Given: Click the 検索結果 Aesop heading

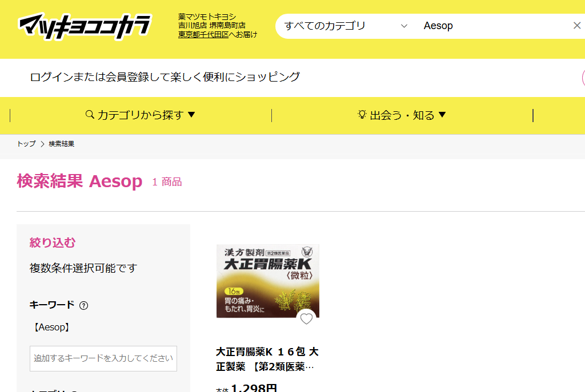Looking at the screenshot, I should [x=79, y=181].
